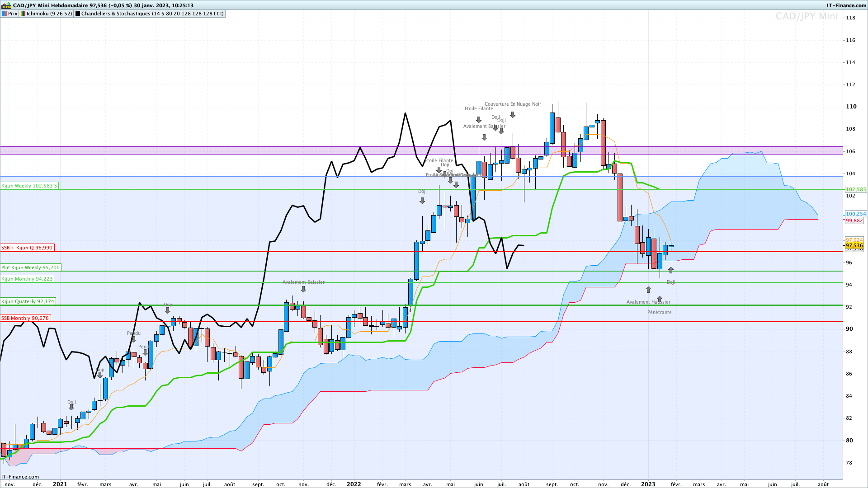868x488 pixels.
Task: Click the up arrow above Avalement Haussier label
Action: (x=648, y=290)
